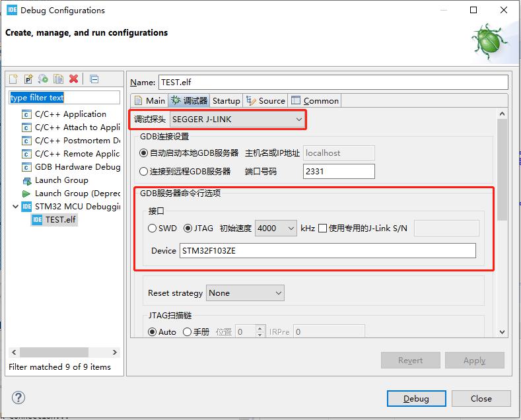The width and height of the screenshot is (521, 420).
Task: Collapse all configuration tree items
Action: coord(94,79)
